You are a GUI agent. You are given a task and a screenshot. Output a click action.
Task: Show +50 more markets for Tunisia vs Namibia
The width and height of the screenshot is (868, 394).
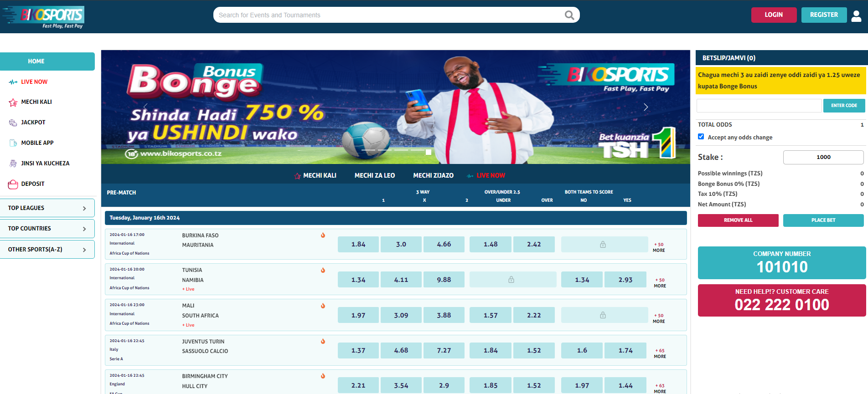(x=660, y=283)
